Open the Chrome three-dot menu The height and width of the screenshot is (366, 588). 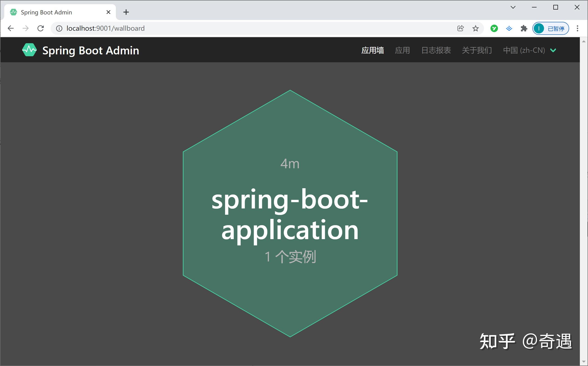(x=578, y=28)
